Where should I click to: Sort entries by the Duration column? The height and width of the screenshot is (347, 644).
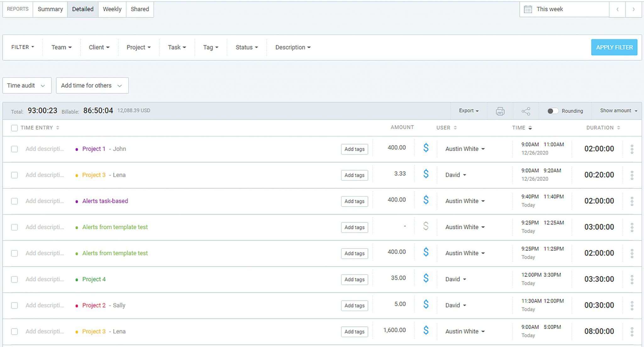point(603,127)
